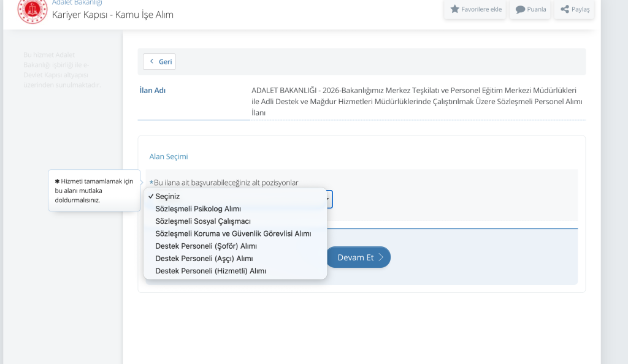Select Destek Personeli (Hizmetli) Alımı option
Viewport: 628px width, 364px height.
click(235, 270)
